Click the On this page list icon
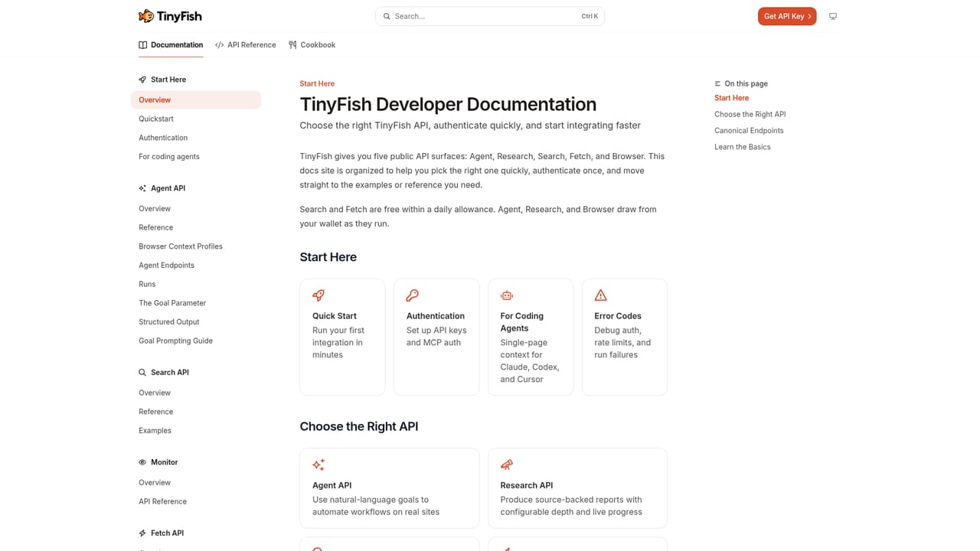980x551 pixels. coord(717,84)
